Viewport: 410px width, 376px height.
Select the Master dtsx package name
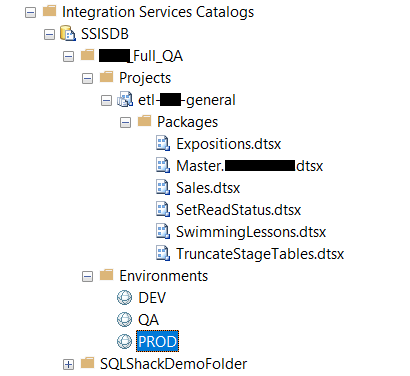[250, 166]
